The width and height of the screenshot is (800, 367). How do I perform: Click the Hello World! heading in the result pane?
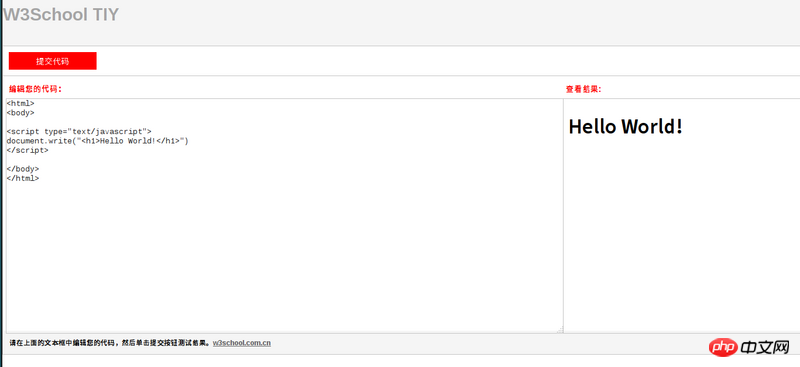click(x=626, y=126)
